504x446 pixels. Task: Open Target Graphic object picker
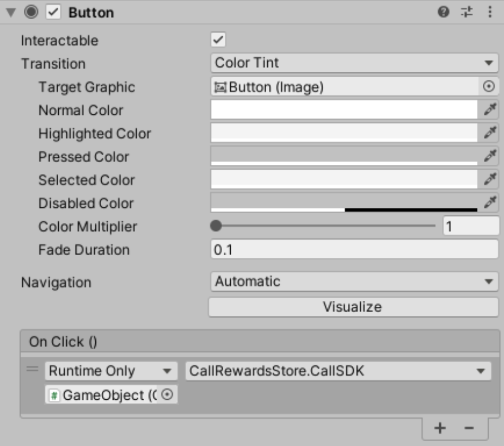pyautogui.click(x=489, y=86)
